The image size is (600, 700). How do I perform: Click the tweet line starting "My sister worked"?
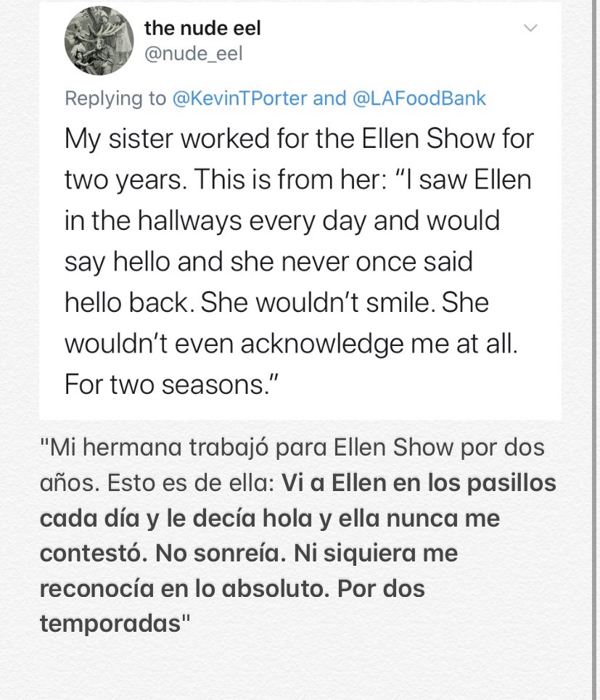coord(299,138)
